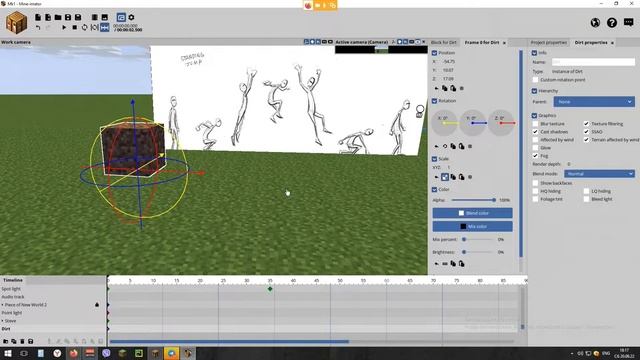Collapse the Scale section
Screen dimensions: 640x360
coord(434,159)
